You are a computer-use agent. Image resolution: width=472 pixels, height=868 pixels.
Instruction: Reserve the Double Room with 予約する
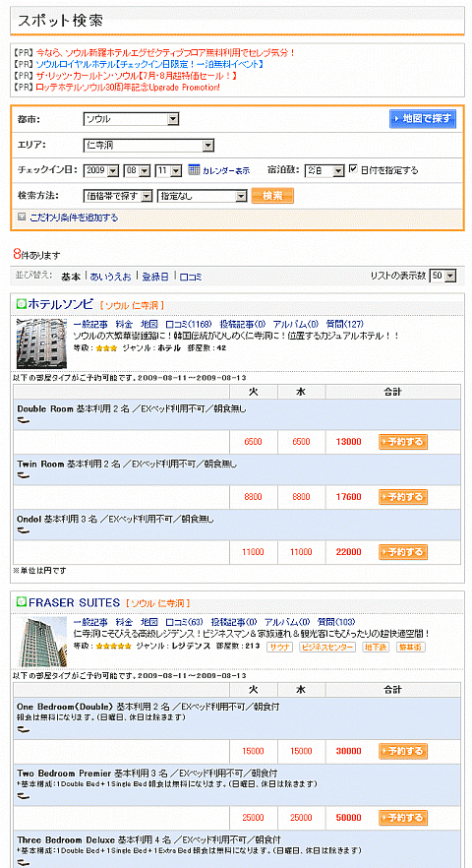pos(403,442)
